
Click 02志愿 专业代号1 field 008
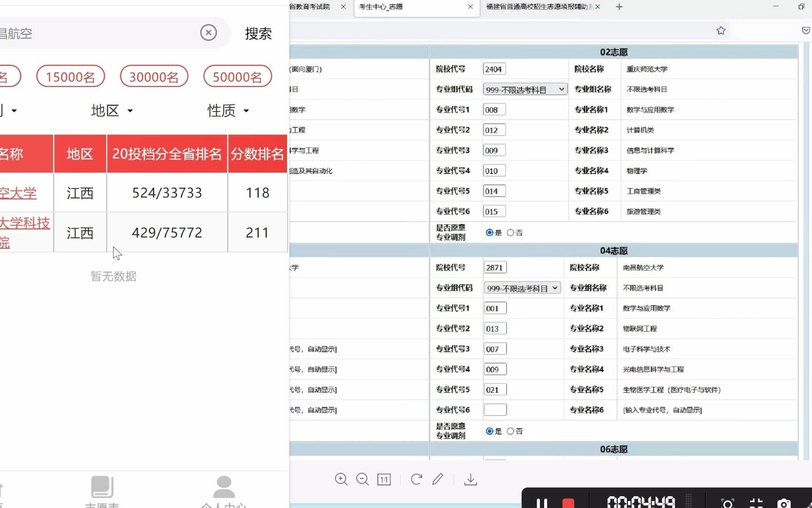494,110
